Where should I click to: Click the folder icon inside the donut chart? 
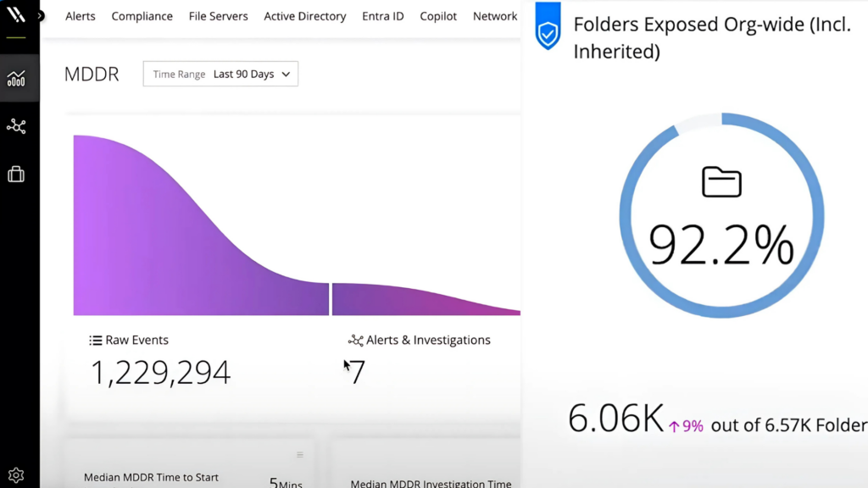click(721, 181)
